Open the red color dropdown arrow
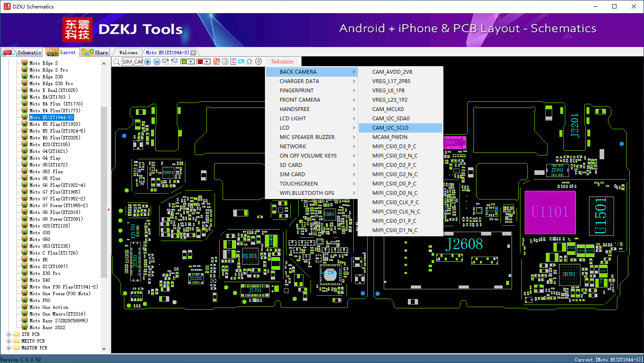Image resolution: width=644 pixels, height=363 pixels. tap(207, 62)
